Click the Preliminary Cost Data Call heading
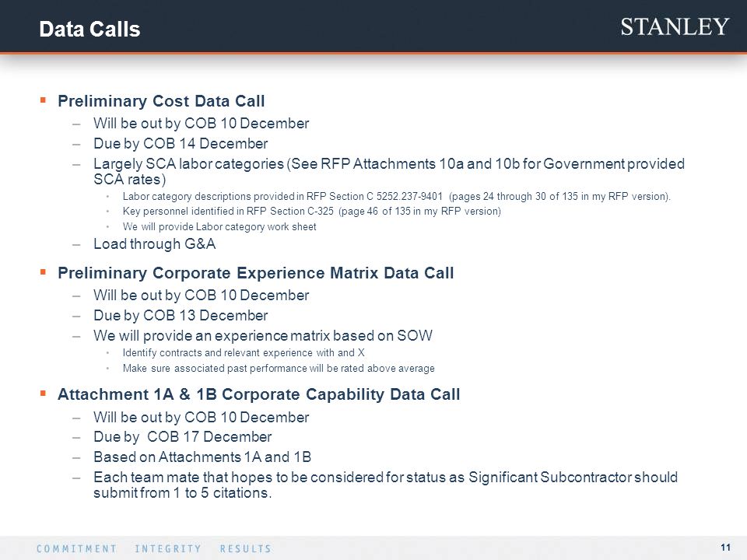Image resolution: width=747 pixels, height=560 pixels. 161,101
